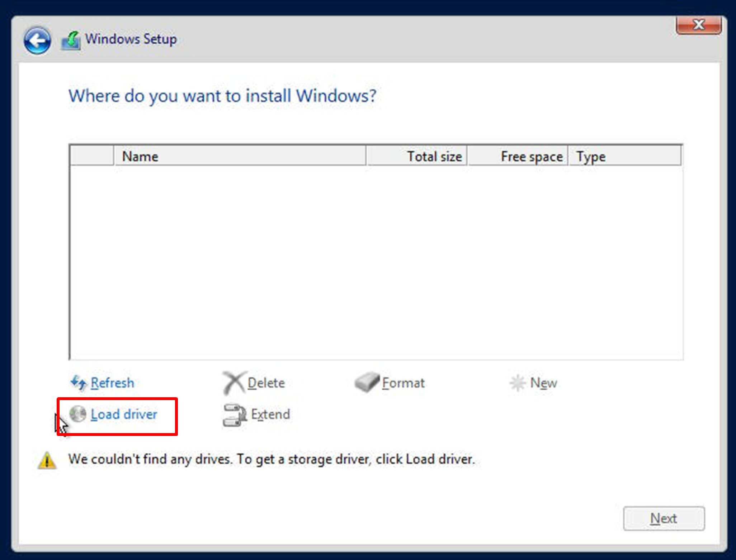
Task: Click the New starburst icon
Action: (x=517, y=383)
